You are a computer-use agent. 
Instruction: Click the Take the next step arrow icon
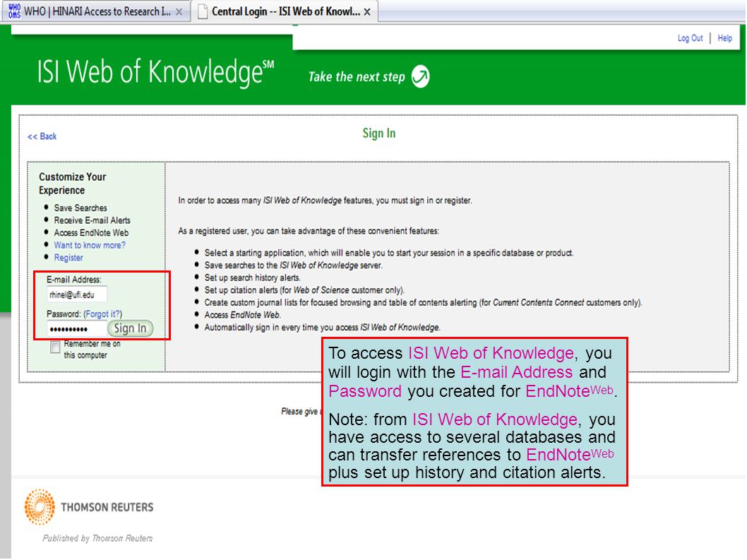[420, 76]
